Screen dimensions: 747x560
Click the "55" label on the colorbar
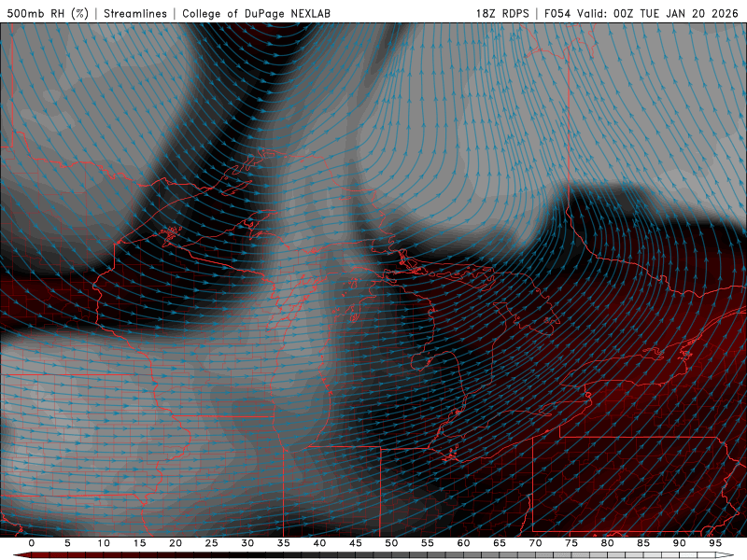coord(428,543)
